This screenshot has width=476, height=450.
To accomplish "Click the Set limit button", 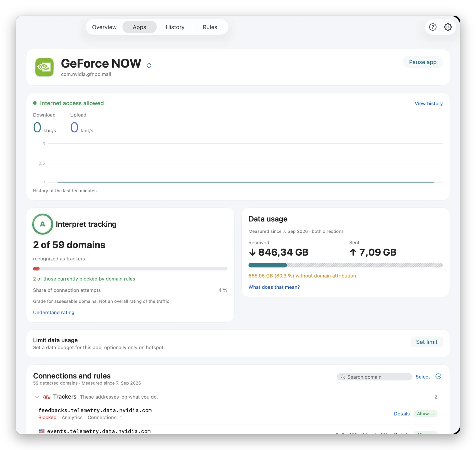I will tap(427, 342).
